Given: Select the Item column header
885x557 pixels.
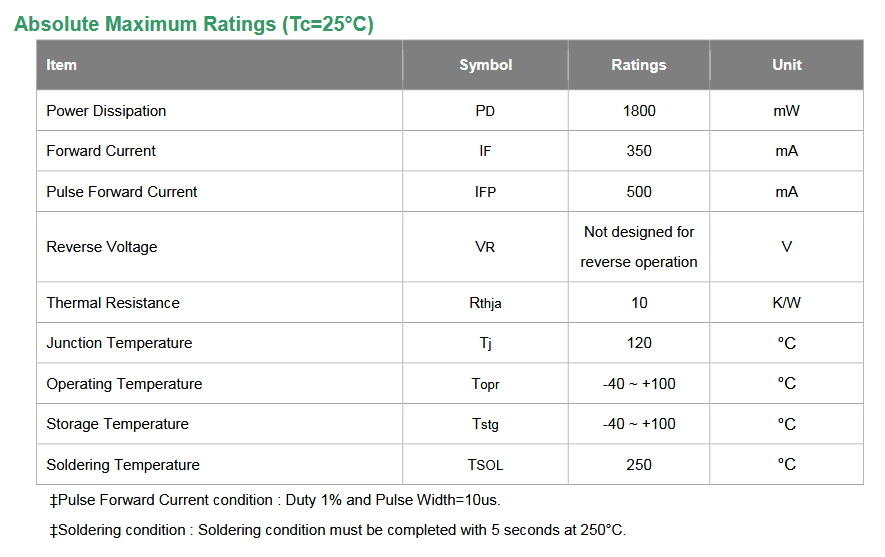Looking at the screenshot, I should pos(61,65).
